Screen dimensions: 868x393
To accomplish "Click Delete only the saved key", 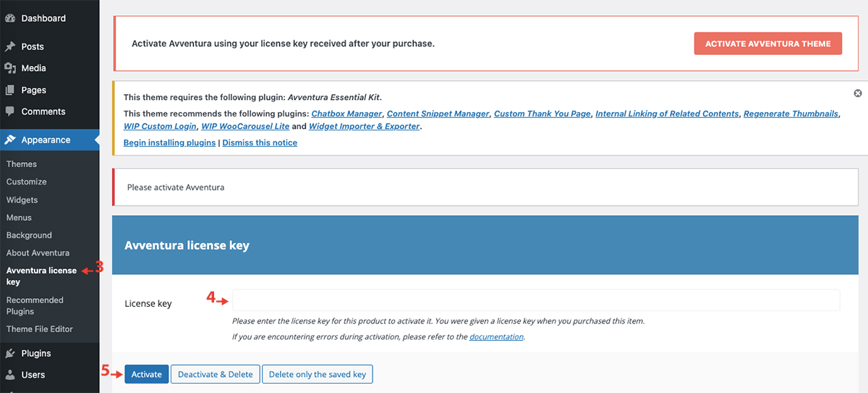I will click(317, 374).
